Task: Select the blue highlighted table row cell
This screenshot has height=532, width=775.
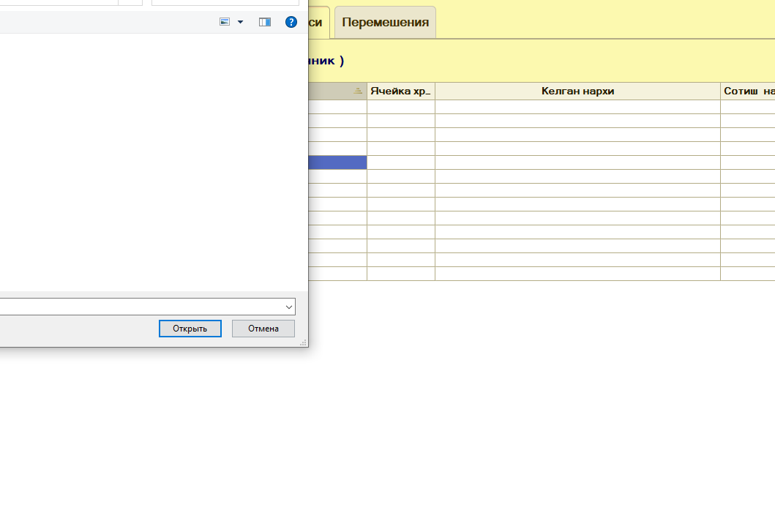Action: 337,162
